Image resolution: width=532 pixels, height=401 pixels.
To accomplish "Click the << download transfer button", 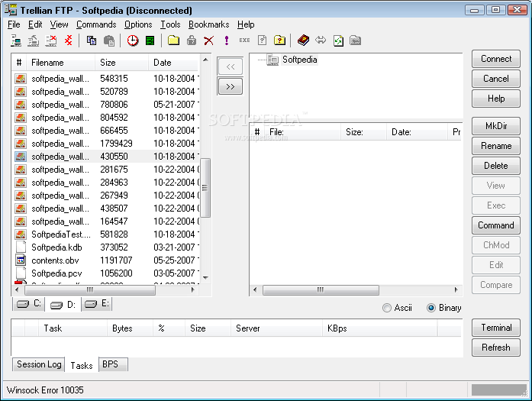I will [230, 66].
